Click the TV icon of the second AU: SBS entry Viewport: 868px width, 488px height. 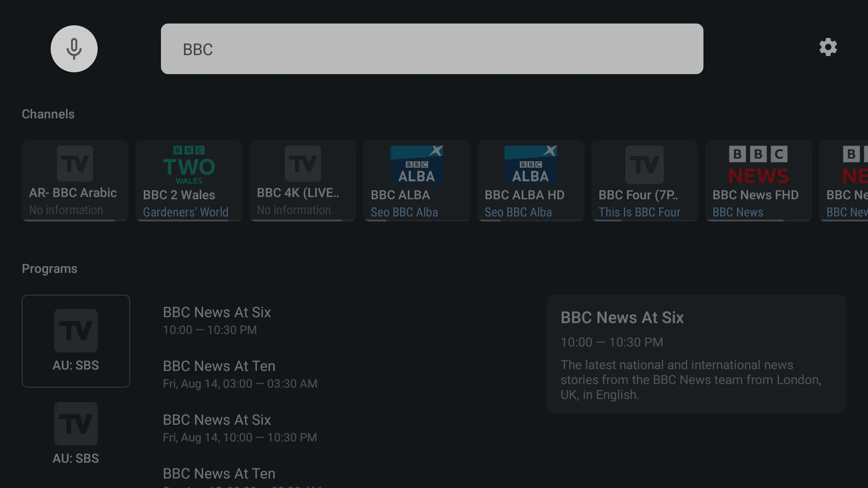coord(76,424)
